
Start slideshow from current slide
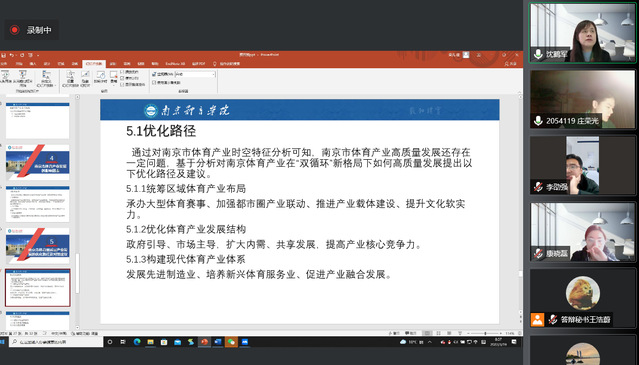(22, 79)
